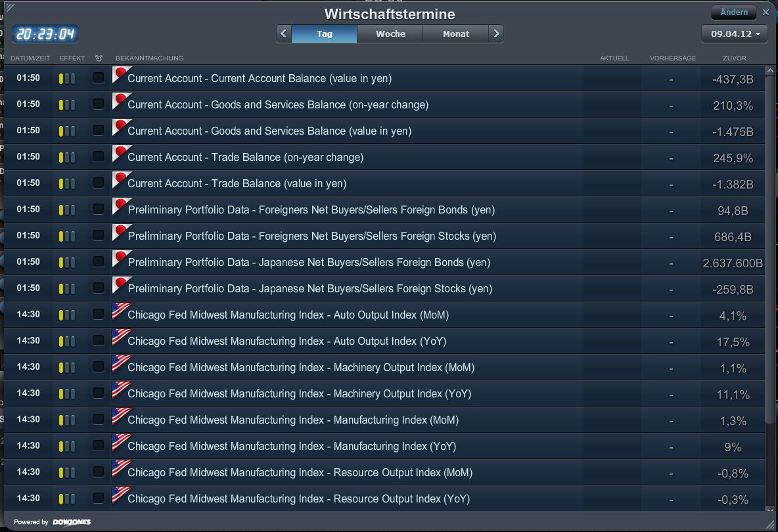Click impact indicator on Current Account Balance row
This screenshot has width=778, height=532.
pyautogui.click(x=67, y=78)
